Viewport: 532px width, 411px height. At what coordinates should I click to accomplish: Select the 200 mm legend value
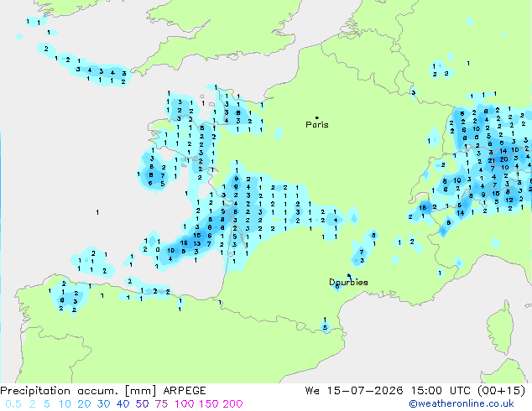[x=232, y=404]
